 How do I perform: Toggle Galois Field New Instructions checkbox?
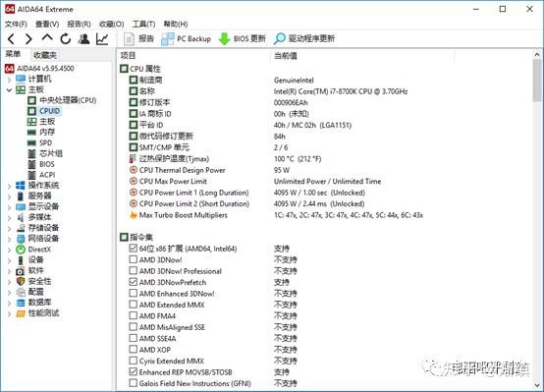[x=133, y=383]
